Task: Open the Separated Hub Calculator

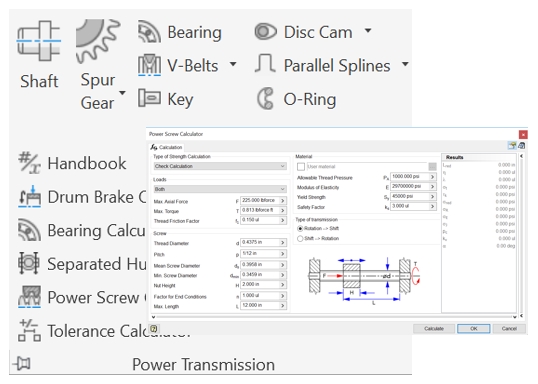Action: click(82, 264)
